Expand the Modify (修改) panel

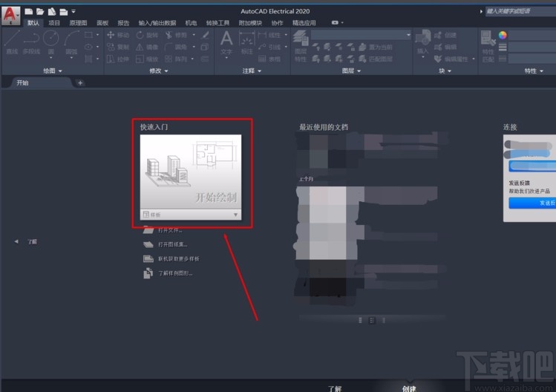[x=159, y=71]
